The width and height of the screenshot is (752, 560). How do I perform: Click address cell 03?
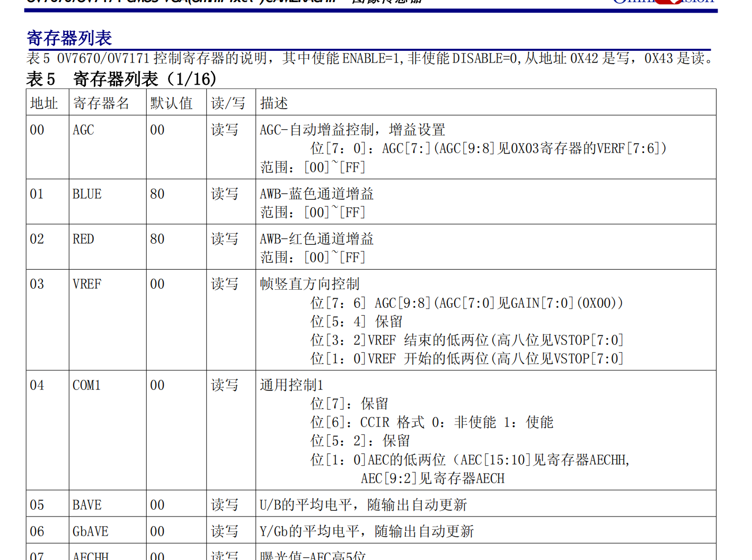[37, 284]
